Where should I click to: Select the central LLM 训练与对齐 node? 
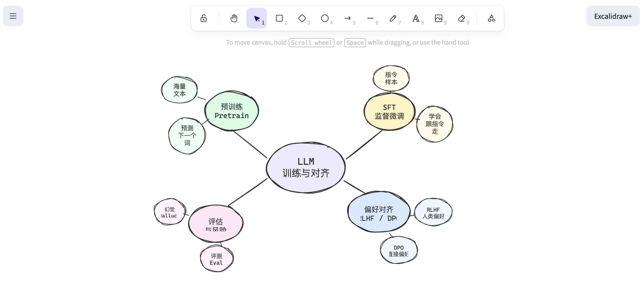[306, 167]
